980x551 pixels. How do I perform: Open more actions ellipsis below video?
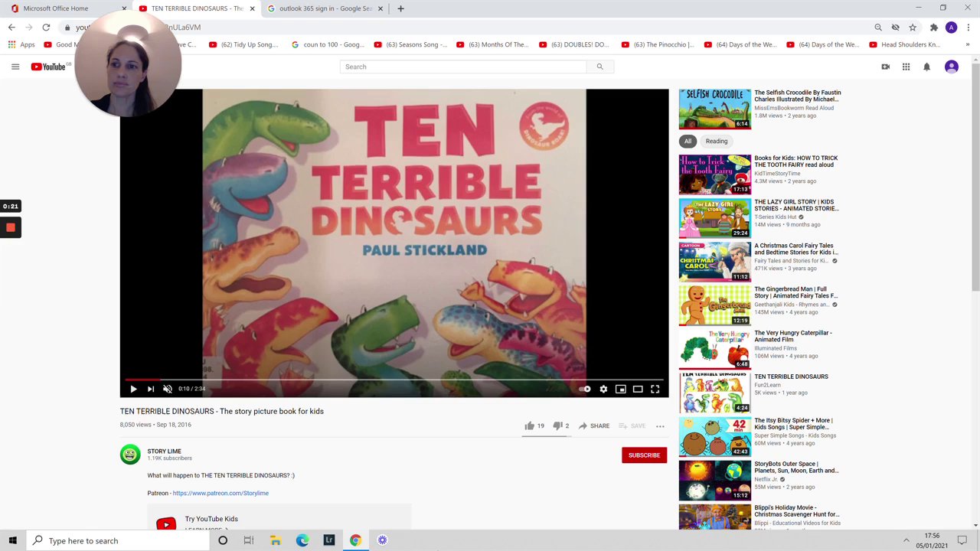660,425
